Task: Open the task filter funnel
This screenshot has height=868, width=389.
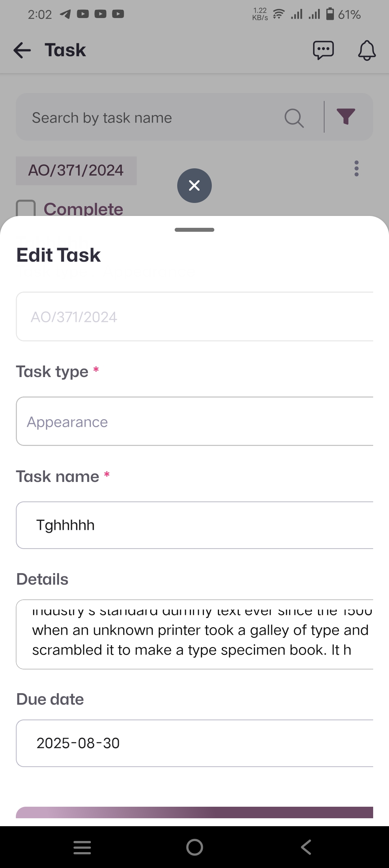Action: tap(346, 116)
